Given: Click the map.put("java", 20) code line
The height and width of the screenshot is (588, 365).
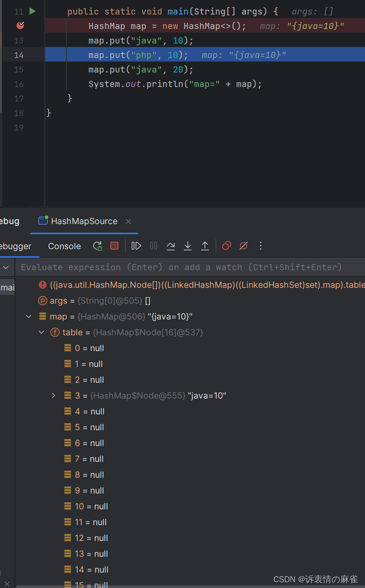Looking at the screenshot, I should [141, 69].
